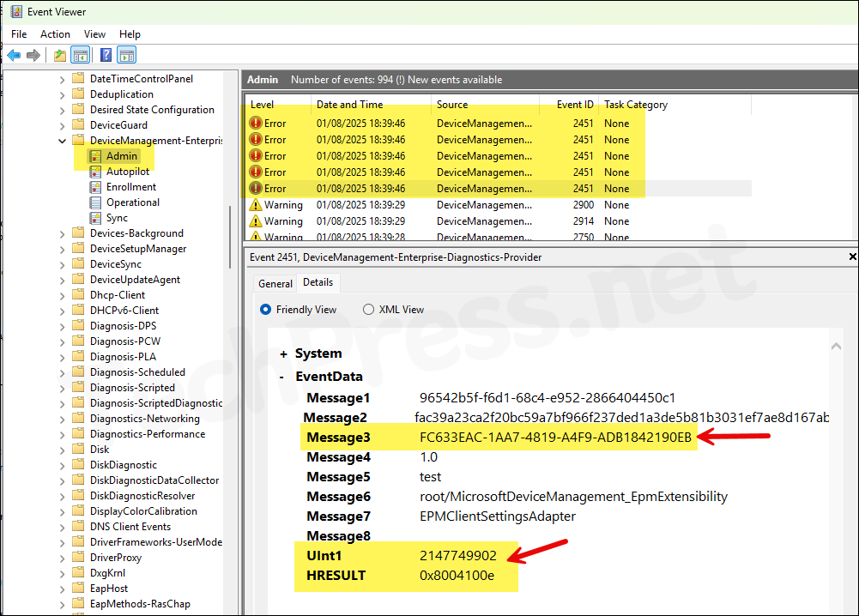Select the DriverFrameworks-UserMode folder
Viewport: 859px width, 616px height.
point(156,542)
